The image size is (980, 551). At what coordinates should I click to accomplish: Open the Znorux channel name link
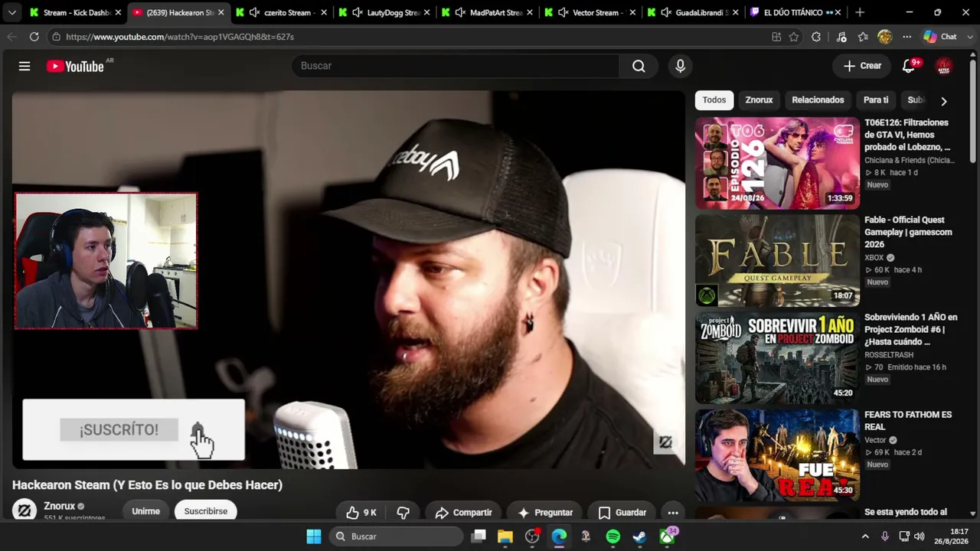point(60,506)
